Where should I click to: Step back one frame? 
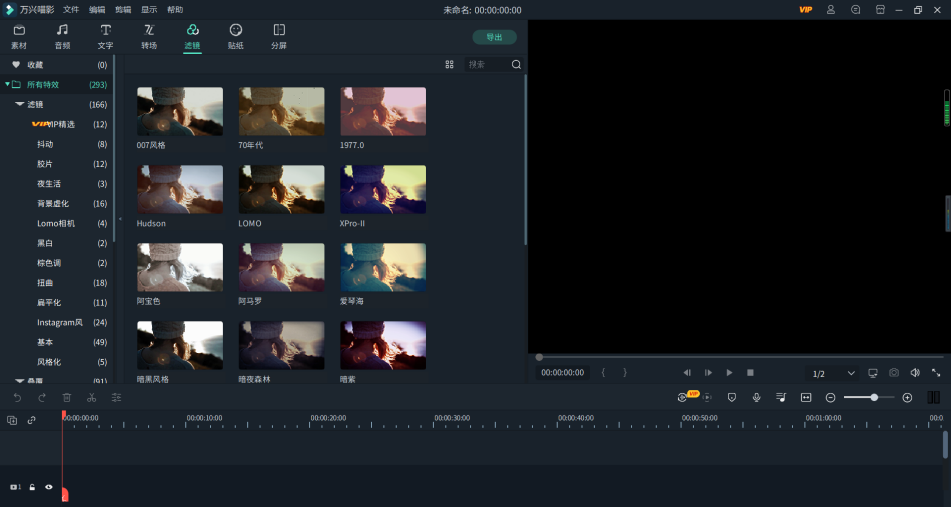(x=687, y=373)
